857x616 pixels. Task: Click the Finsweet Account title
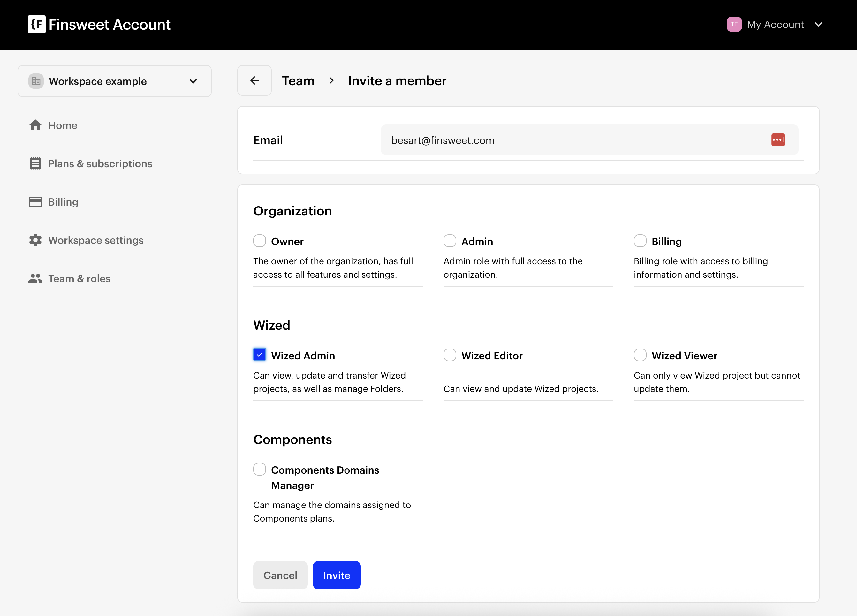[110, 25]
